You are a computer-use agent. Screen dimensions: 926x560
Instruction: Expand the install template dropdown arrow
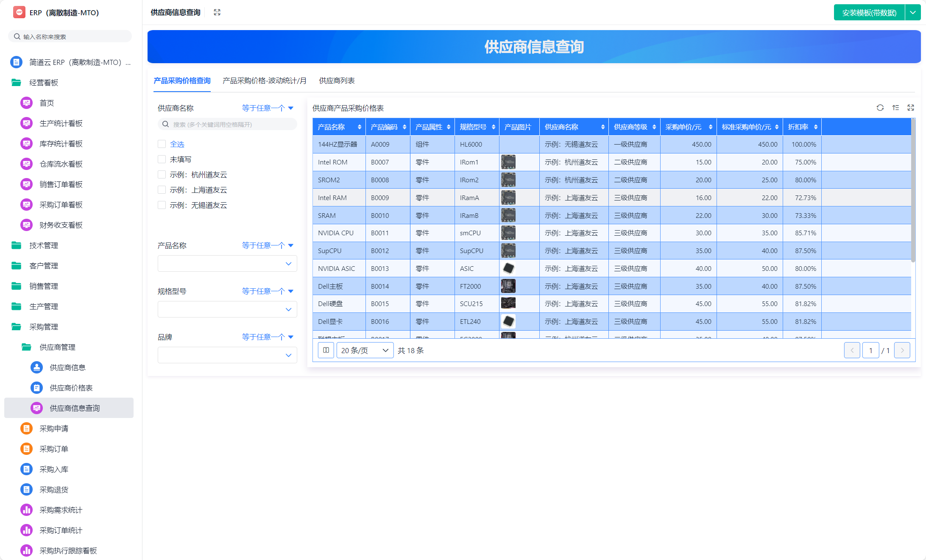click(912, 12)
